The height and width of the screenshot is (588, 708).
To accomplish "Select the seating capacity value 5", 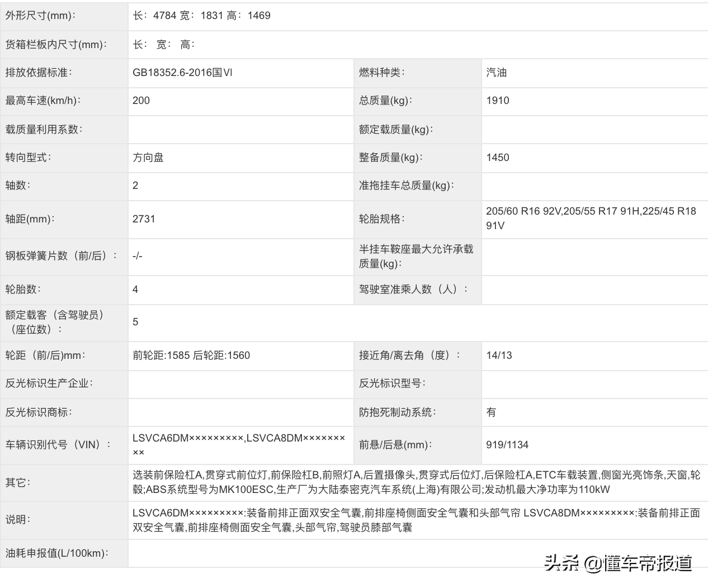I will [135, 322].
